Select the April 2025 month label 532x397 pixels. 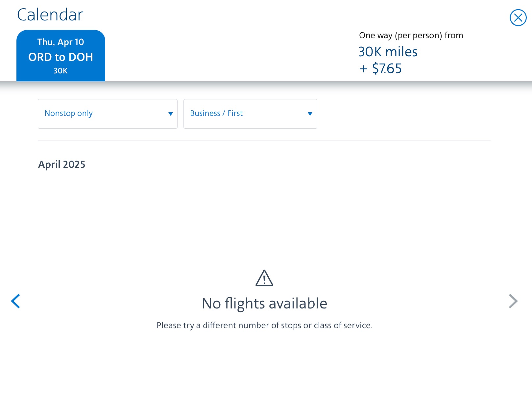[61, 164]
